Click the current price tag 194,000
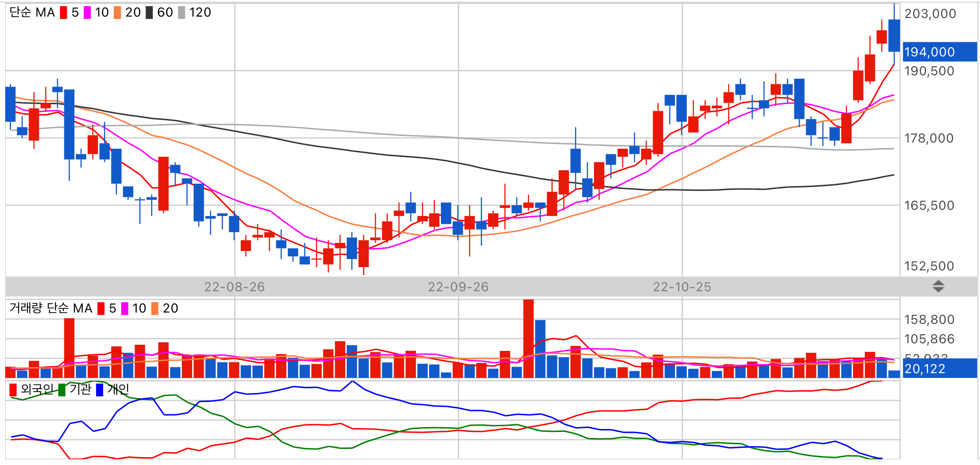The width and height of the screenshot is (980, 465). 940,52
